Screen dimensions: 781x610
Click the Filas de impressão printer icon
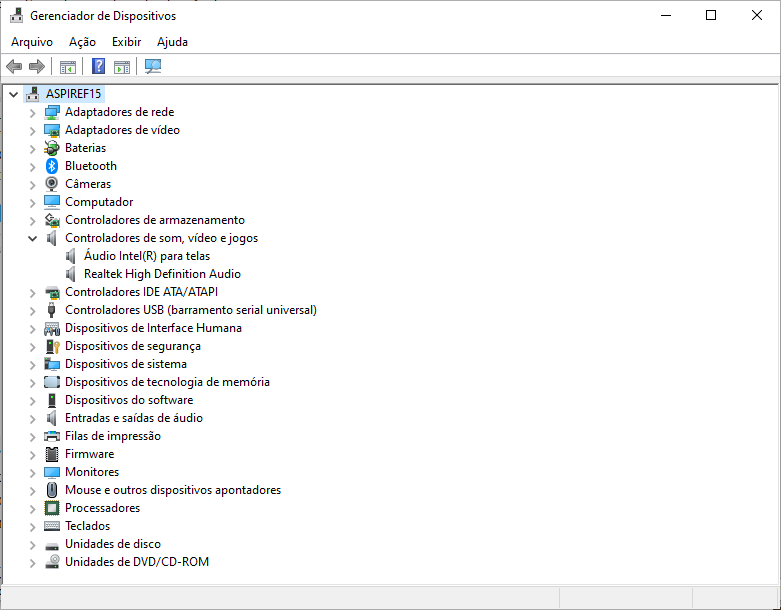(52, 436)
